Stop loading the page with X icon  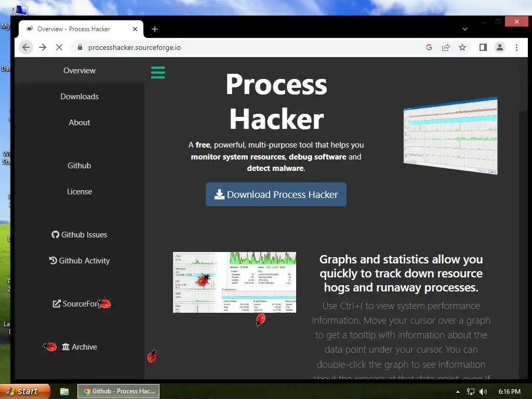59,47
